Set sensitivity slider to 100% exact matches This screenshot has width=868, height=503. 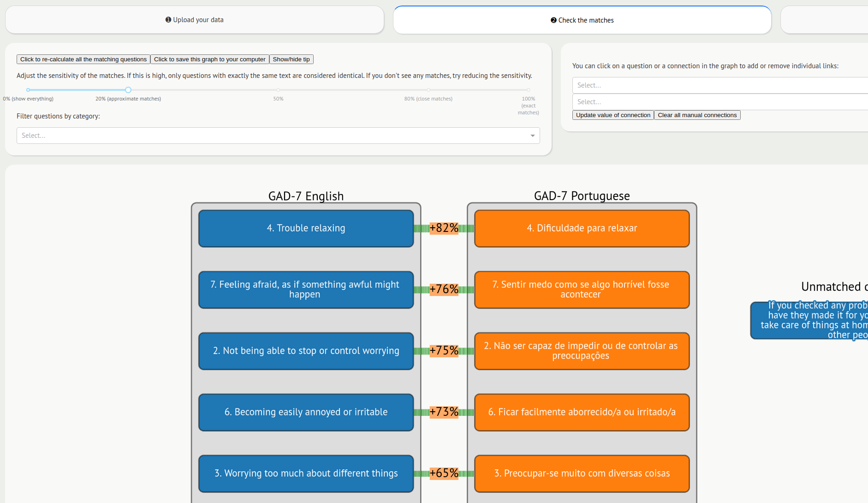pos(529,90)
